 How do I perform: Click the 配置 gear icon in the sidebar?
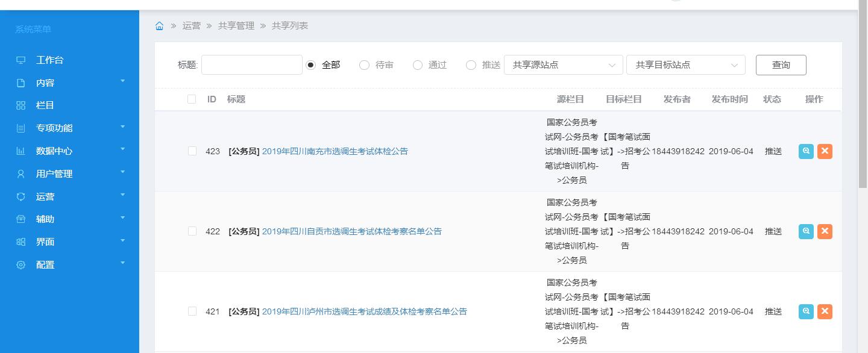(21, 265)
